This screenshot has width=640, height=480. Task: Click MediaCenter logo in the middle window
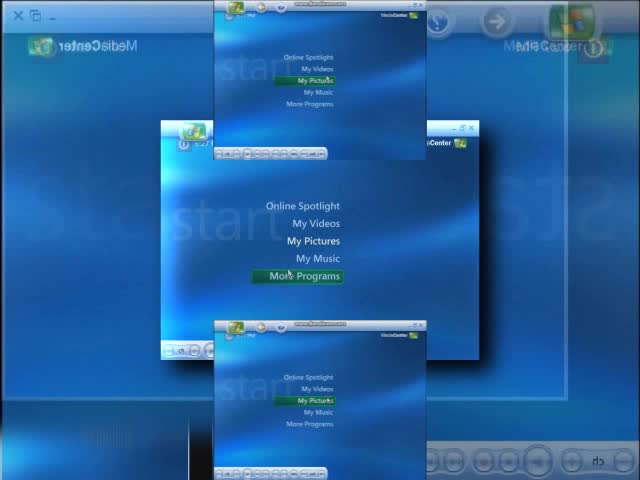click(447, 143)
